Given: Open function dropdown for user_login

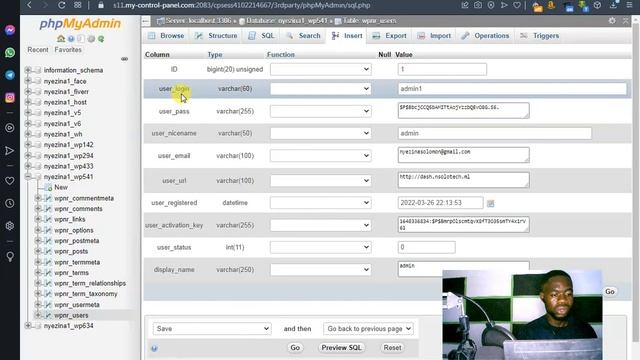Looking at the screenshot, I should pos(320,89).
